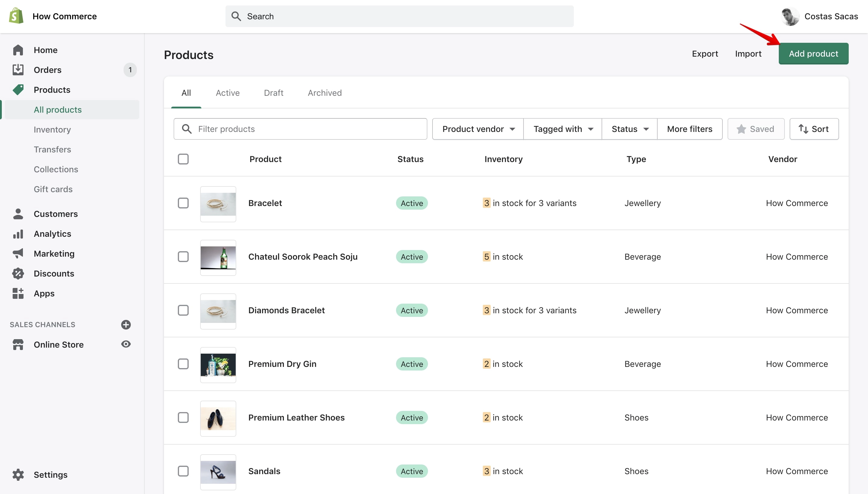This screenshot has height=494, width=868.
Task: Click the Shopify logo icon
Action: coord(16,16)
